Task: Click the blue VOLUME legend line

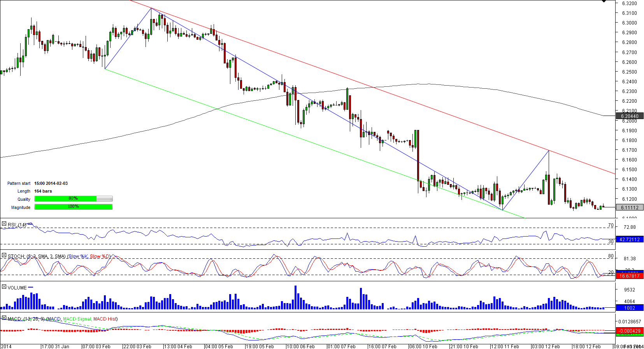Action: [31, 288]
